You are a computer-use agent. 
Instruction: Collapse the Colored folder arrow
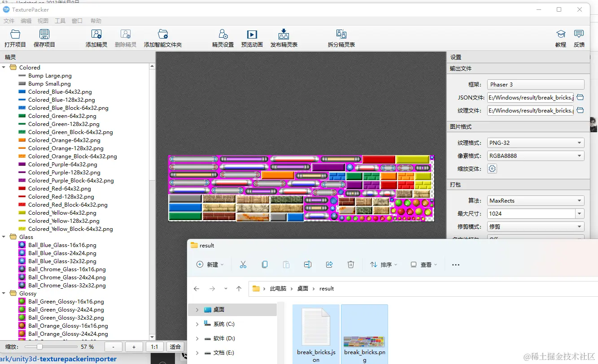coord(4,68)
